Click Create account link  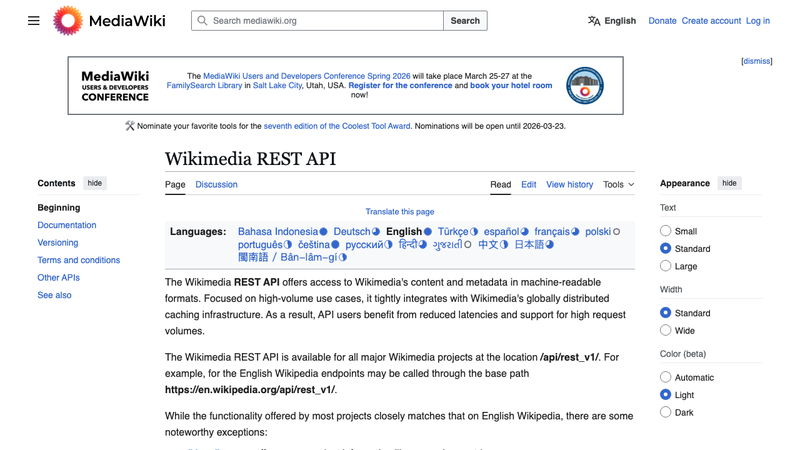(x=711, y=21)
